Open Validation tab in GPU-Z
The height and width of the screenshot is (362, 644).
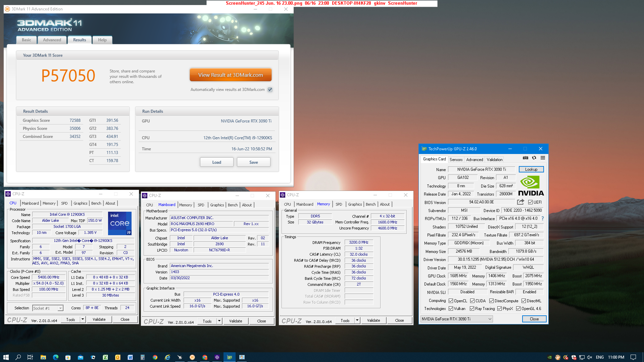(495, 160)
